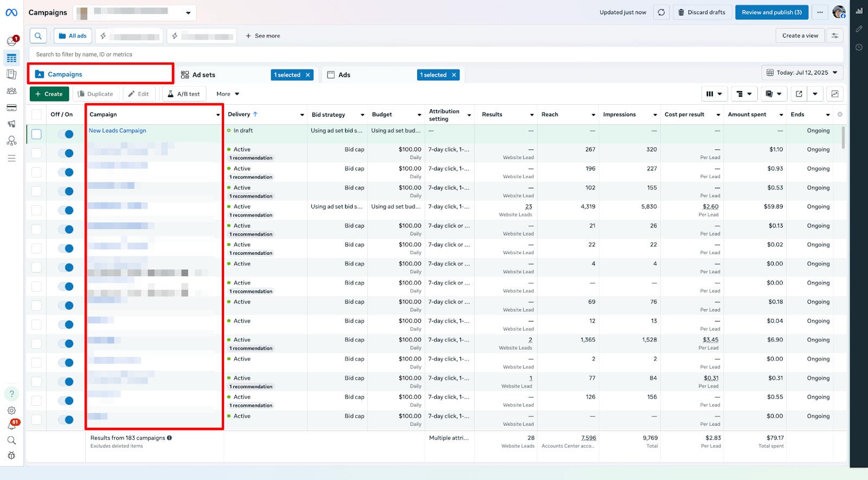Open the columns layout dropdown
Image resolution: width=868 pixels, height=480 pixels.
coord(714,94)
